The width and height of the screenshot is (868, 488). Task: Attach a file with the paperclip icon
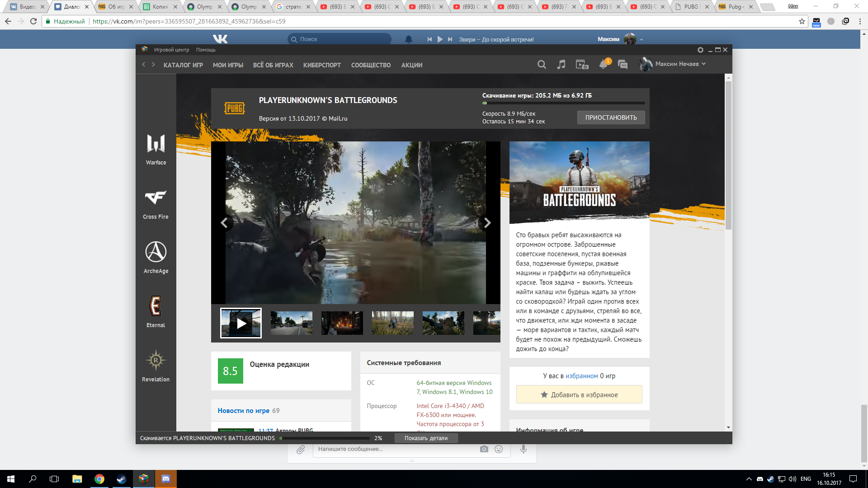click(x=301, y=450)
